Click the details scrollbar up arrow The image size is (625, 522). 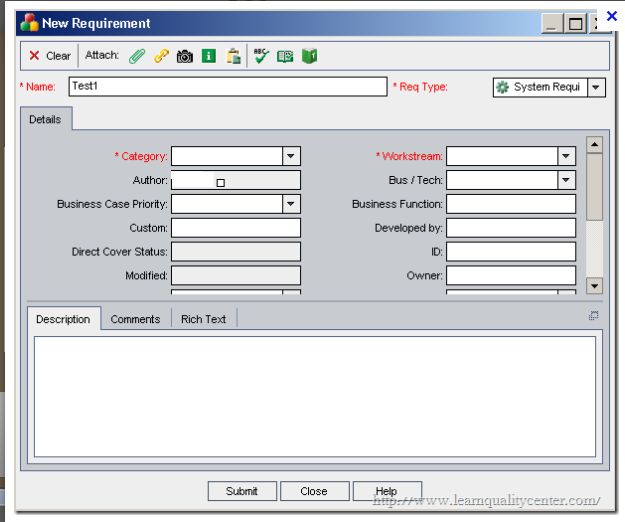595,145
